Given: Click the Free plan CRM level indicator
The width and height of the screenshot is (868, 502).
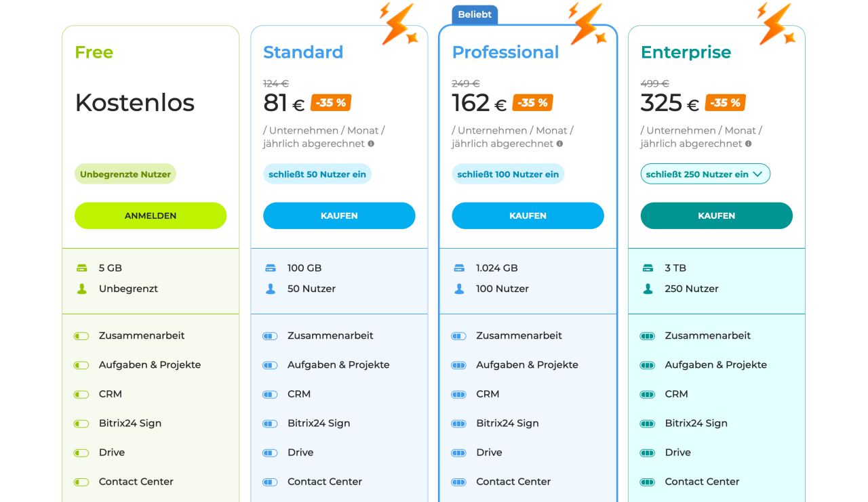Looking at the screenshot, I should pos(81,394).
